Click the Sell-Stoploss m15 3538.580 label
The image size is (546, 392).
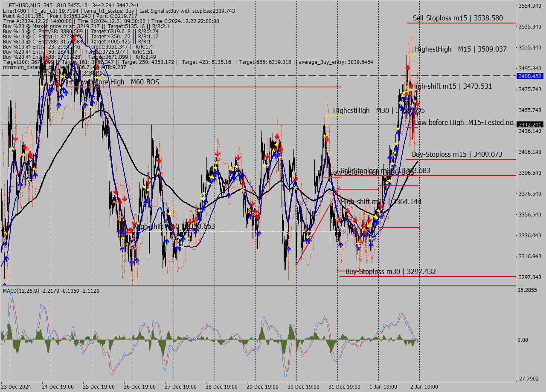[x=457, y=18]
